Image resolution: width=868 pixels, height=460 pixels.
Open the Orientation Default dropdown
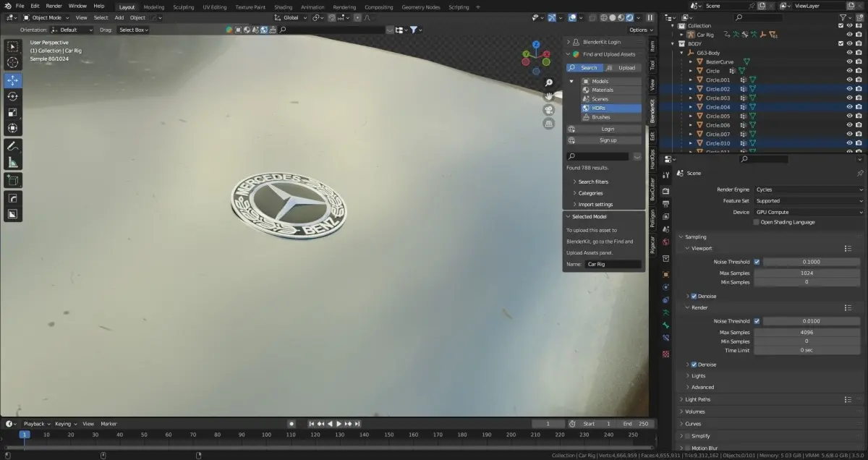(72, 30)
